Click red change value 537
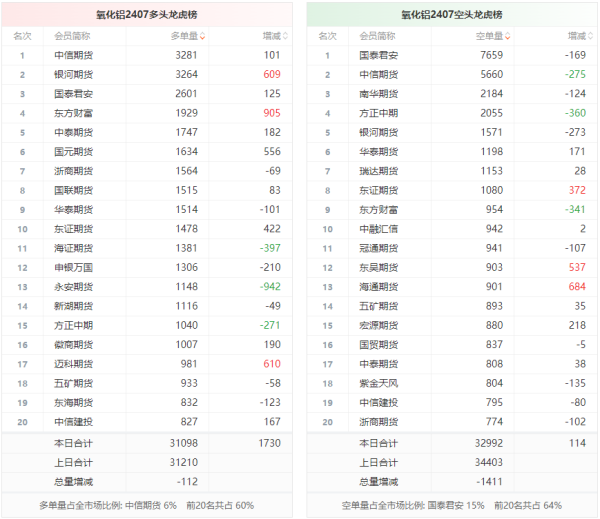This screenshot has width=600, height=519. [x=577, y=267]
